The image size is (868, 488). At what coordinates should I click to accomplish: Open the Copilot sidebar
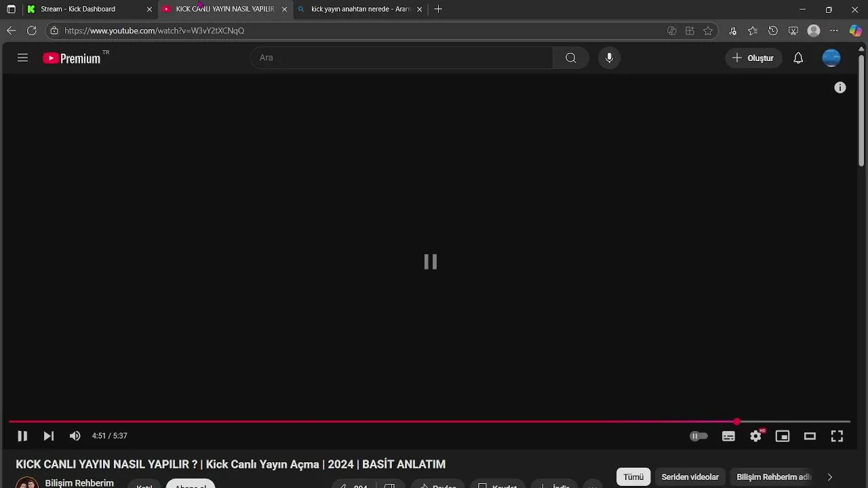click(856, 30)
